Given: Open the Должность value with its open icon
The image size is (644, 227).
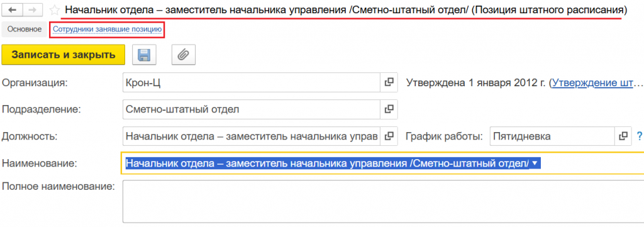Looking at the screenshot, I should click(389, 136).
